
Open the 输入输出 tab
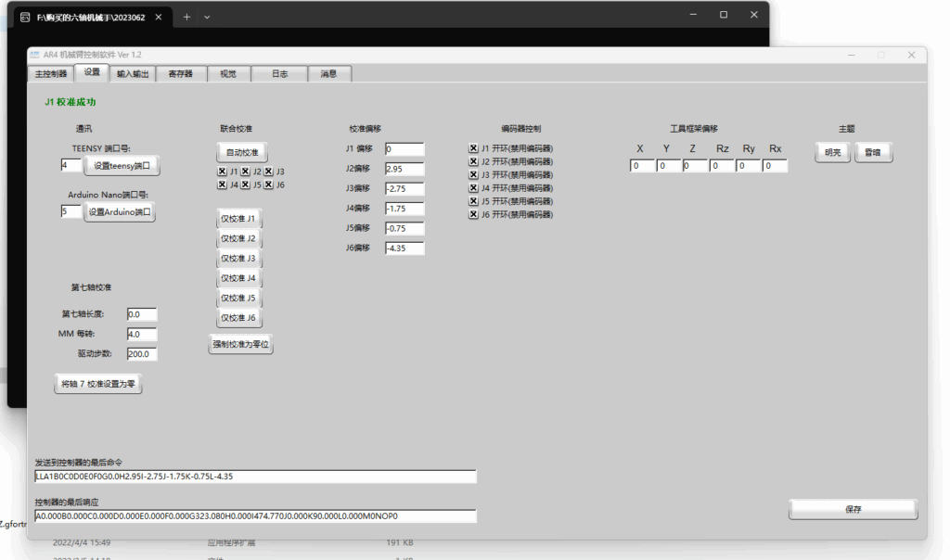point(131,74)
